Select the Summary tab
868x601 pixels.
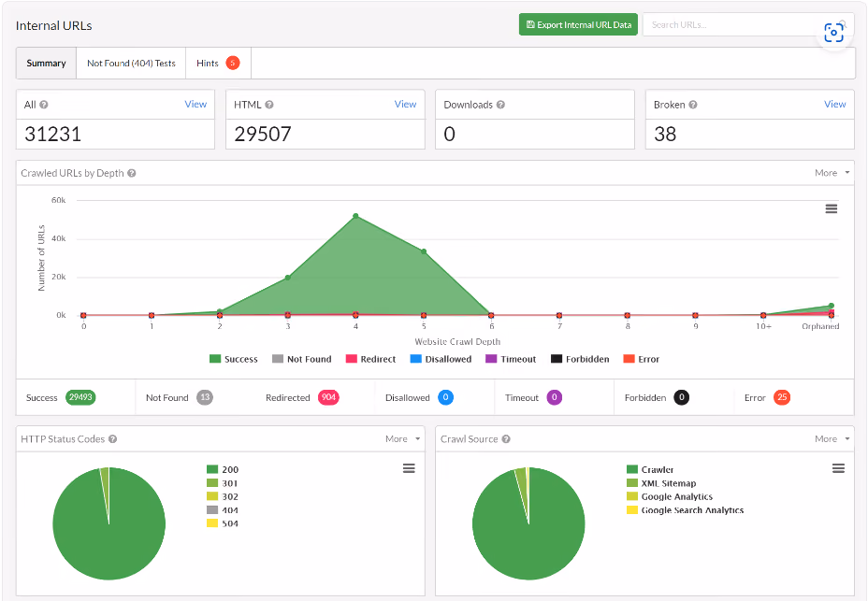pos(47,63)
